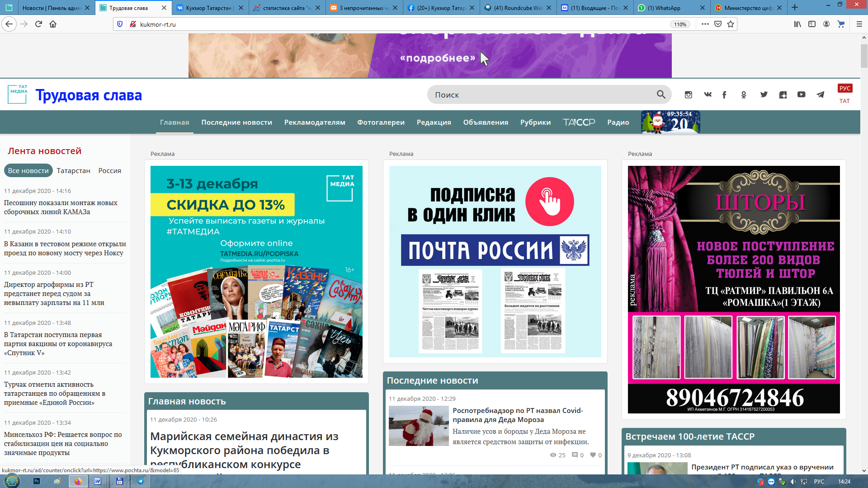Open the Yandex Zen social link icon
The width and height of the screenshot is (868, 488).
click(783, 95)
